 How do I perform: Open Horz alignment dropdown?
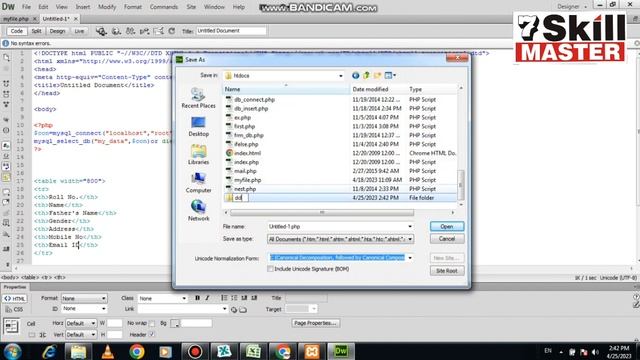pos(81,323)
